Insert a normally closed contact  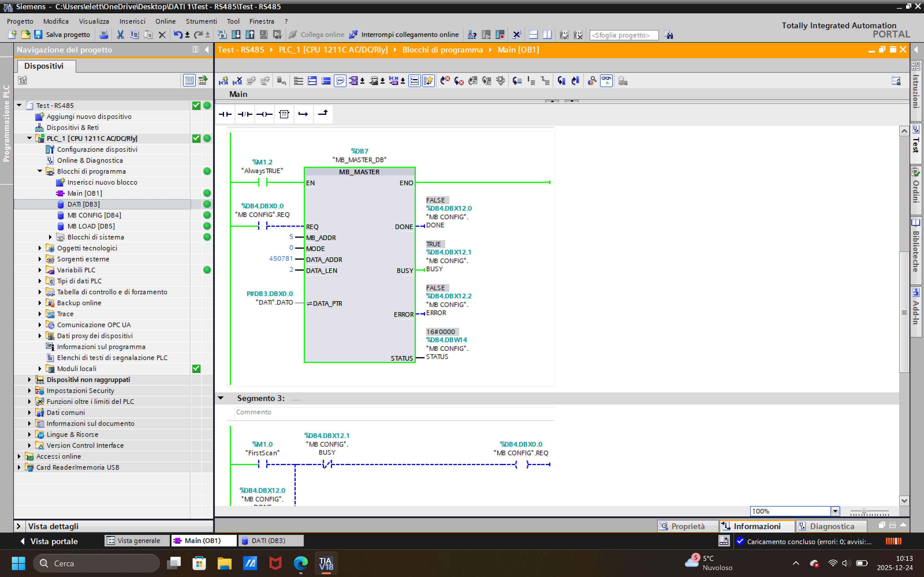click(x=245, y=114)
